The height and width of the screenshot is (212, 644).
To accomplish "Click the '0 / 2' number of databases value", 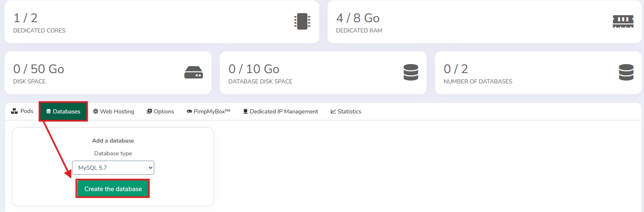I will point(456,69).
